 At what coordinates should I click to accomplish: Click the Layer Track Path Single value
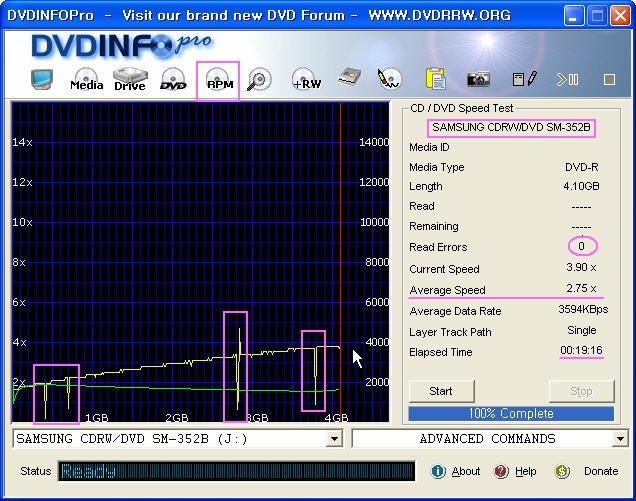[582, 331]
